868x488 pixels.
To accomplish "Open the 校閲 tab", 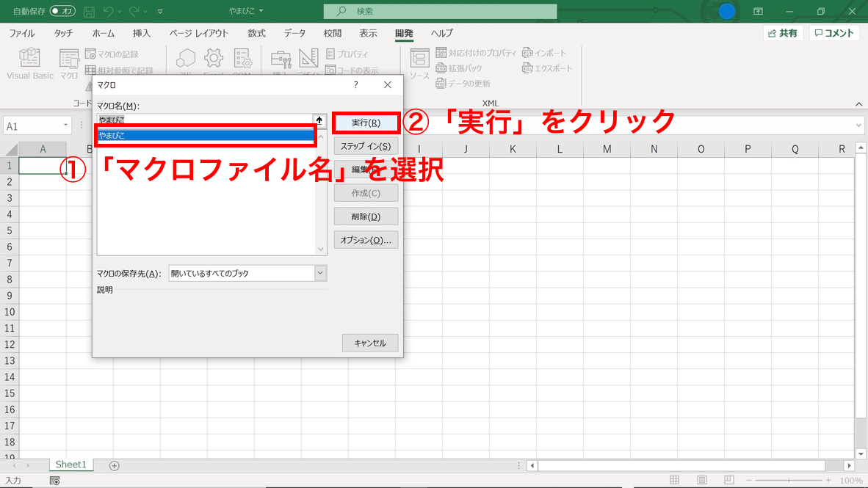I will [333, 33].
